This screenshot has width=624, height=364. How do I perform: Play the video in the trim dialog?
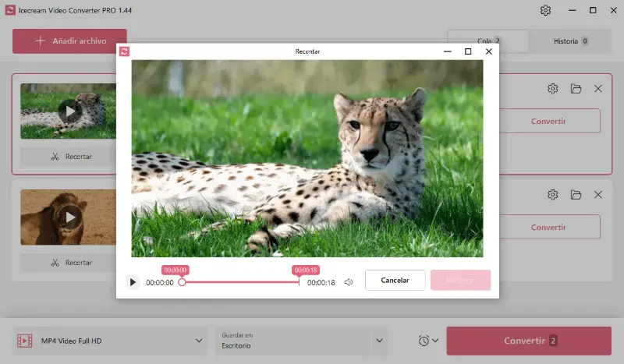click(x=133, y=282)
